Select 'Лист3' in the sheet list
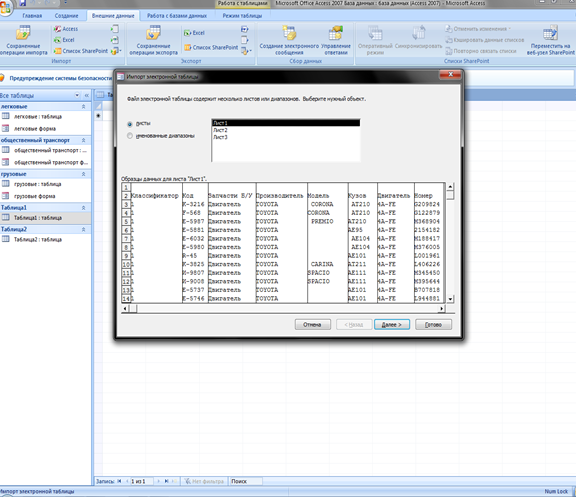Image resolution: width=576 pixels, height=497 pixels. pos(285,137)
